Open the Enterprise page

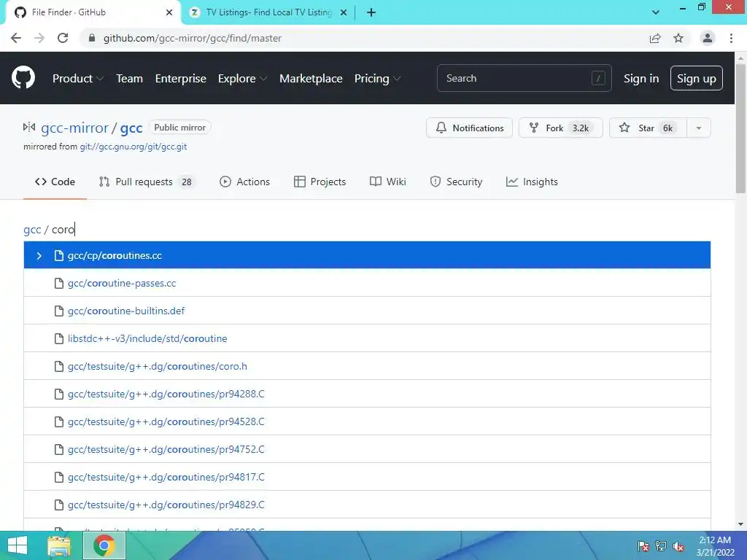181,79
